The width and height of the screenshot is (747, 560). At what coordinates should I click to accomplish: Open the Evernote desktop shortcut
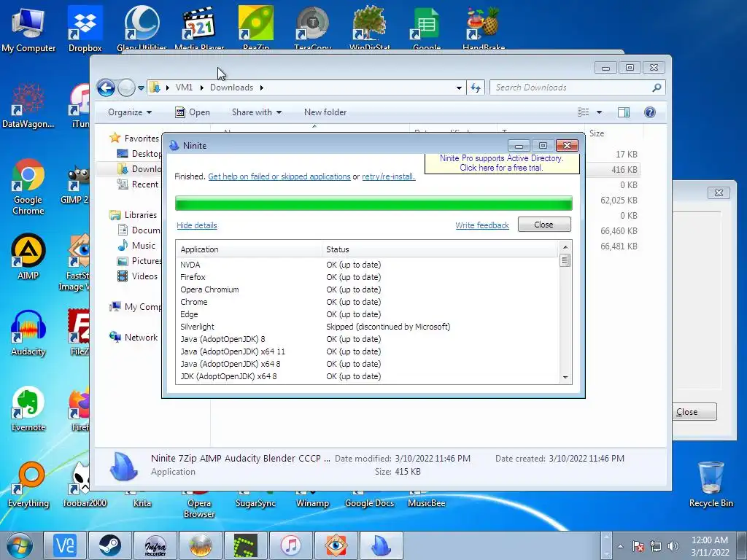(x=28, y=409)
